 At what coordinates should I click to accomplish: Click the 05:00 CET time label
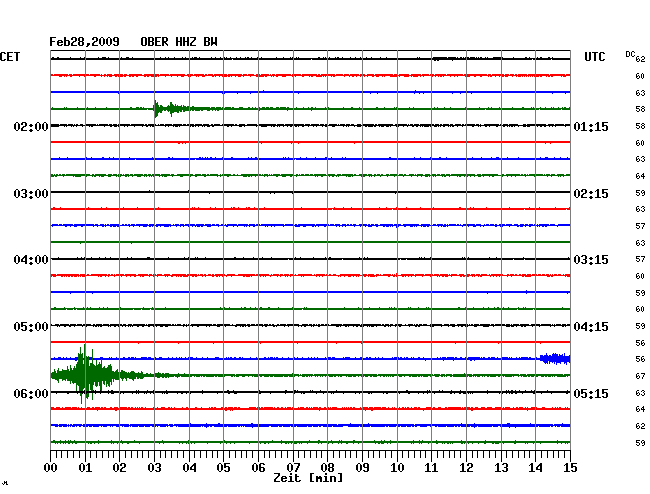pyautogui.click(x=31, y=327)
